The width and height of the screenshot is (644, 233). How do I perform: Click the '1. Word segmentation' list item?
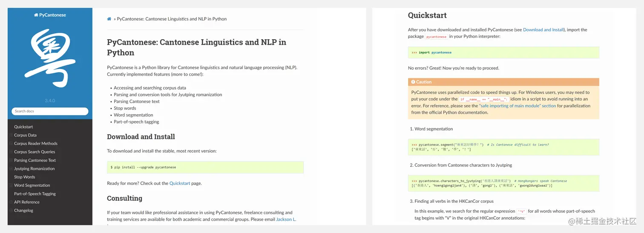pyautogui.click(x=431, y=129)
